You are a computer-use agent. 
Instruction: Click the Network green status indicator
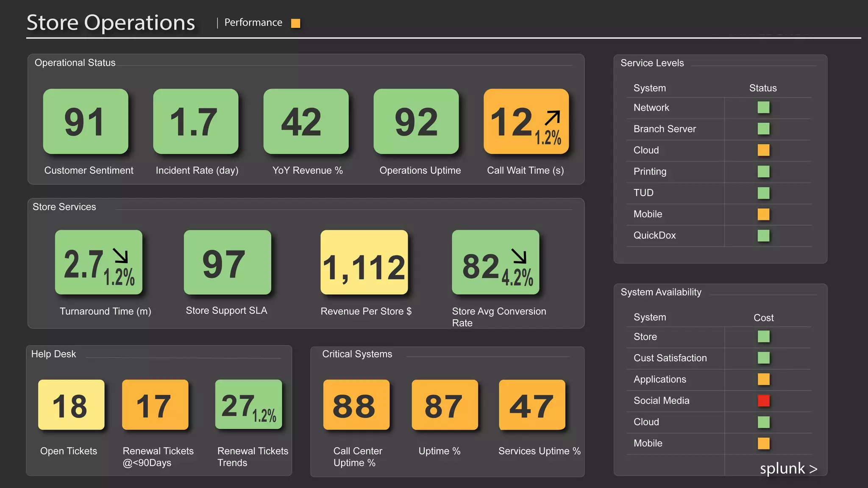click(x=763, y=108)
